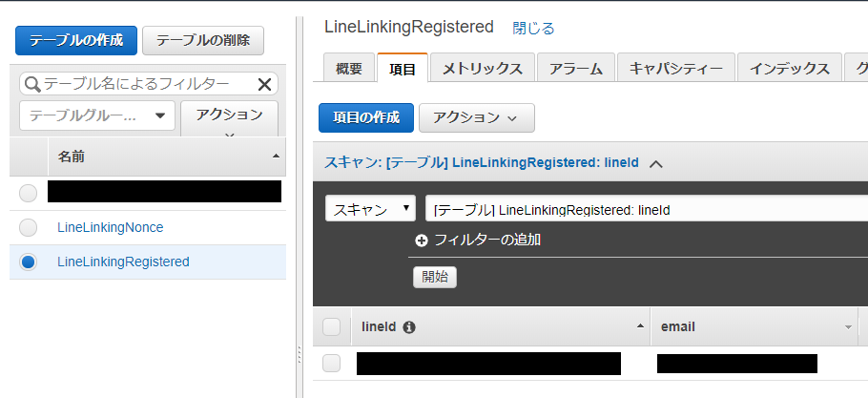Sort the lineId column using its arrow
The width and height of the screenshot is (868, 398).
coord(640,326)
